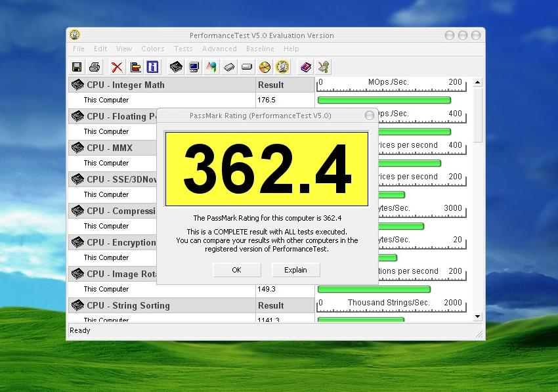Run CPU tests via the chip toolbar icon
Viewport: 558px width, 392px height.
point(176,67)
